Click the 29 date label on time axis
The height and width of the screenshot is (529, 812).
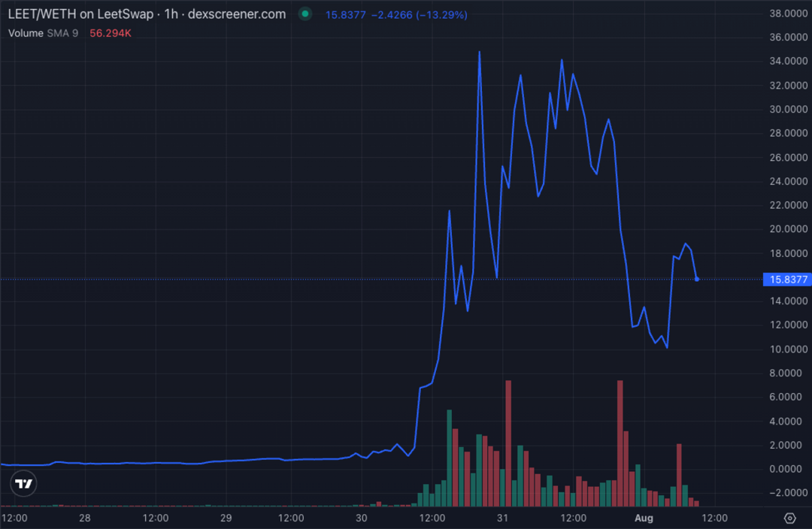226,518
